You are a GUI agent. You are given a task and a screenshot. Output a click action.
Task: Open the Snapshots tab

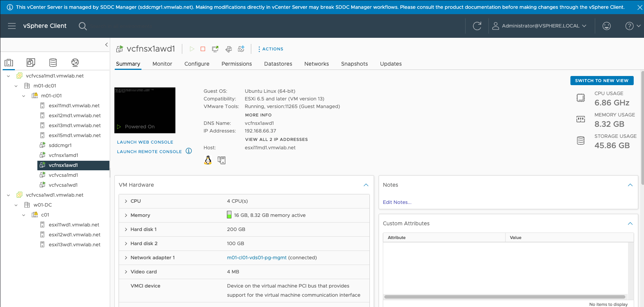pyautogui.click(x=355, y=64)
